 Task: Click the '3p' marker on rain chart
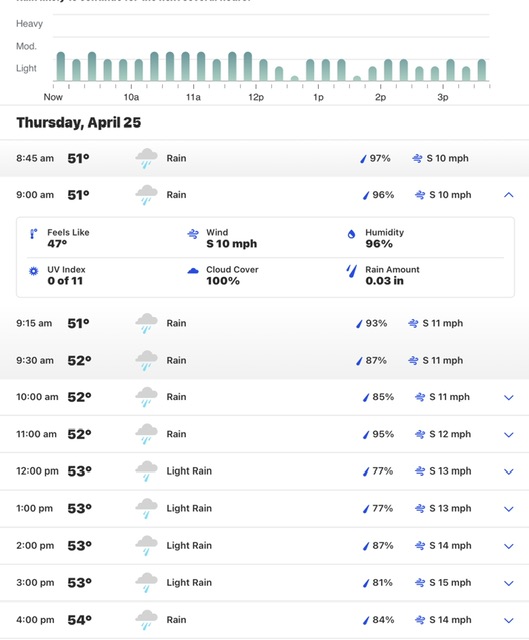(x=443, y=97)
